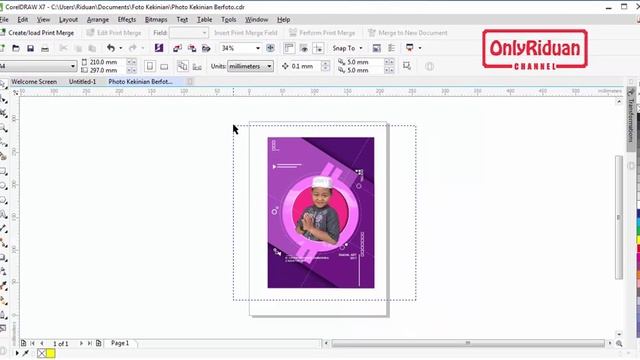Select the Page 1 tab
This screenshot has height=360, width=640.
point(120,343)
